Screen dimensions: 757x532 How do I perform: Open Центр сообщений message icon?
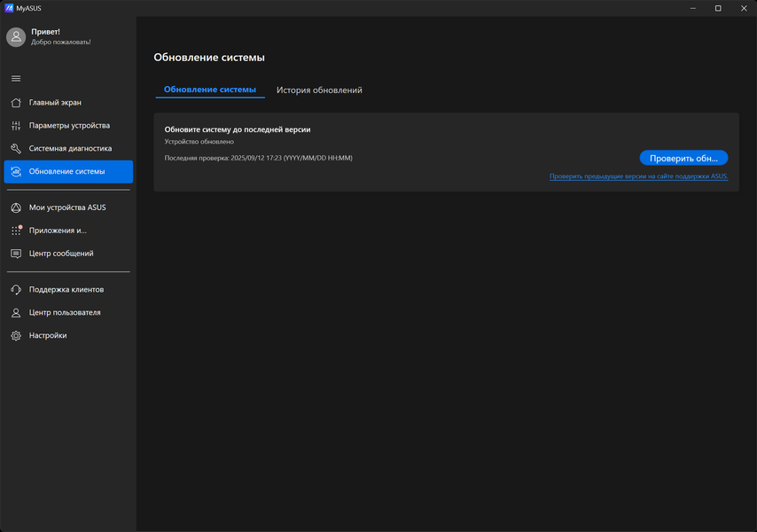16,254
